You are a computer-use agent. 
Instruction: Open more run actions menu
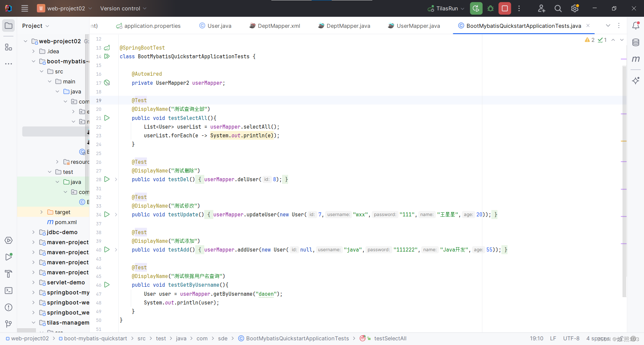point(519,8)
